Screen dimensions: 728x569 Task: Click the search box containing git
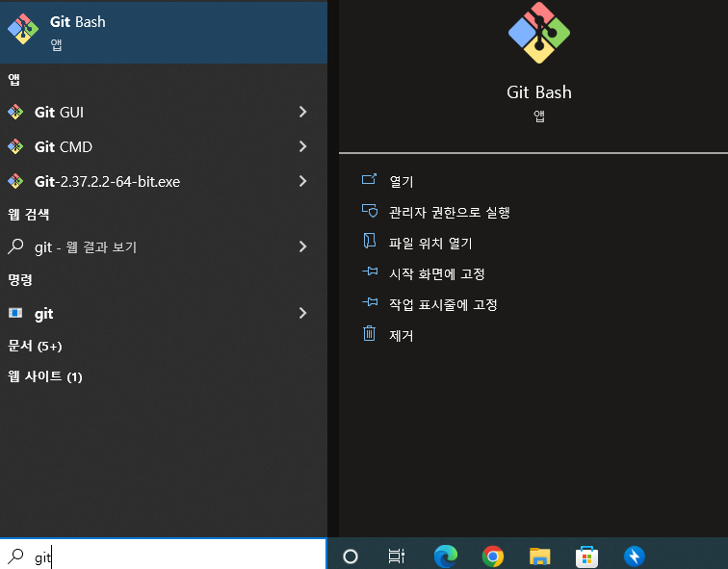coord(163,556)
